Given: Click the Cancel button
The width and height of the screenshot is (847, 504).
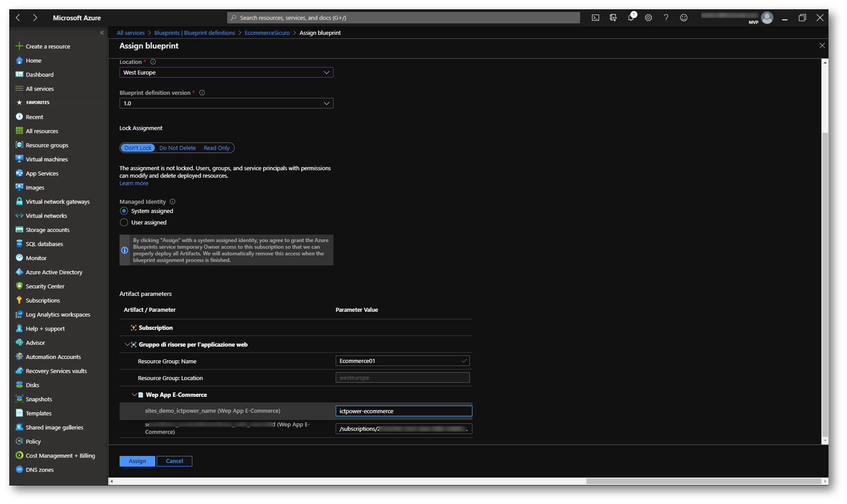Looking at the screenshot, I should [x=174, y=461].
